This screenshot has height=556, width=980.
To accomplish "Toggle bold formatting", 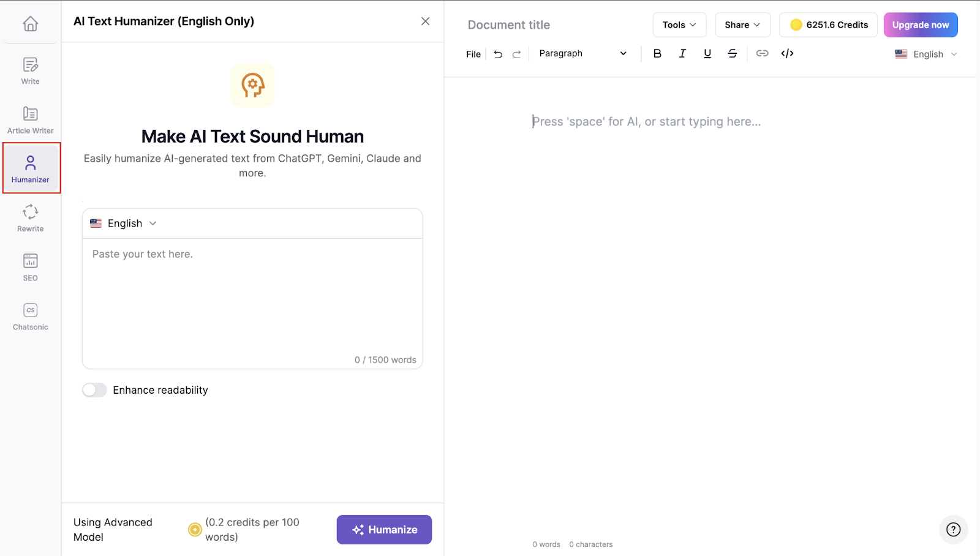I will click(x=657, y=54).
